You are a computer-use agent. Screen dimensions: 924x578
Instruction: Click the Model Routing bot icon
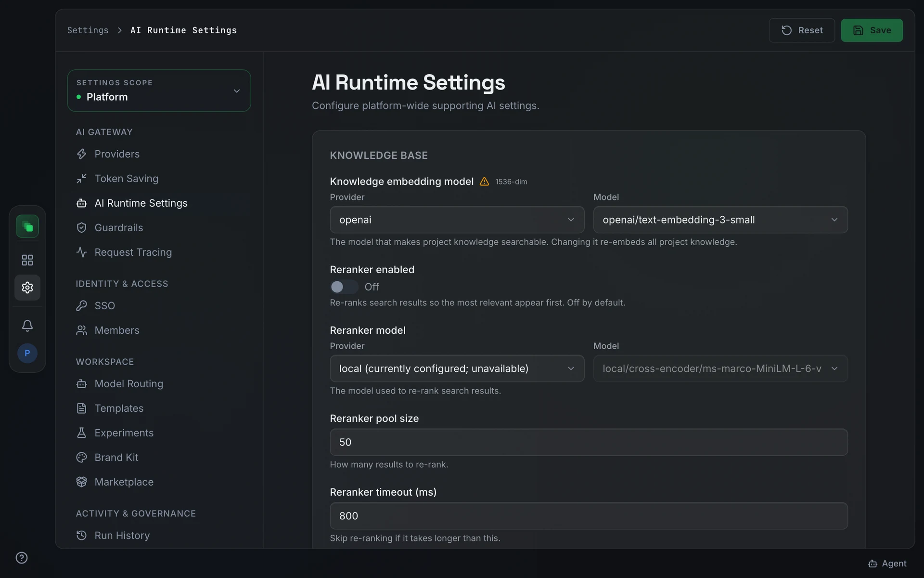coord(82,384)
